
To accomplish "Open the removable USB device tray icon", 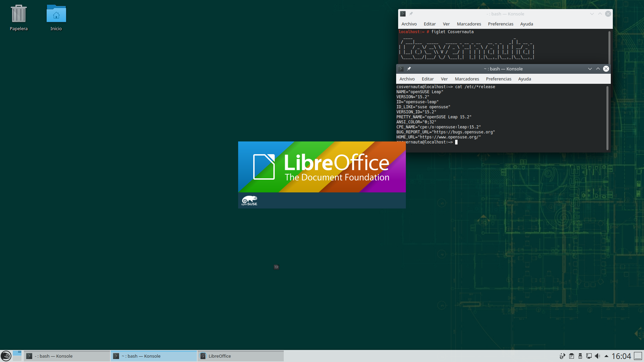I will (580, 356).
